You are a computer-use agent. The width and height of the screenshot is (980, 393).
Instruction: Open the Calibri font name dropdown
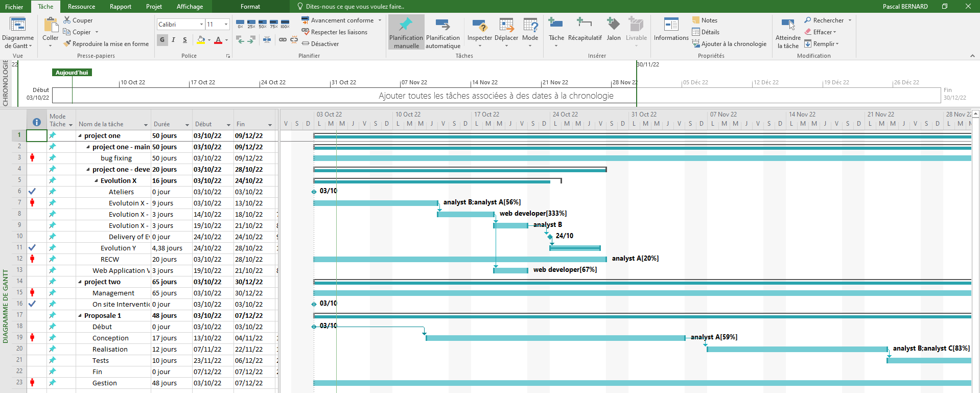point(201,24)
